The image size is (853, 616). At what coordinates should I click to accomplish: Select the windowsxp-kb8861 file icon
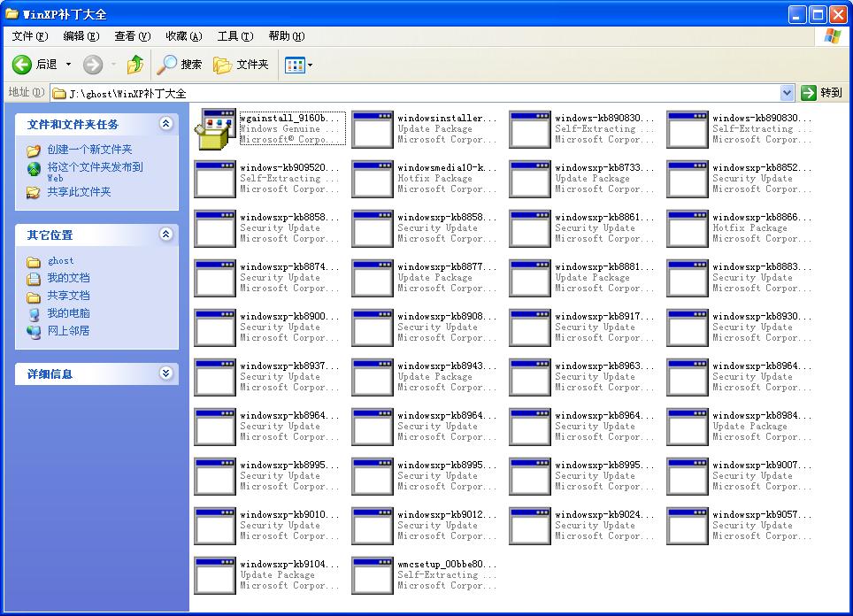point(530,228)
